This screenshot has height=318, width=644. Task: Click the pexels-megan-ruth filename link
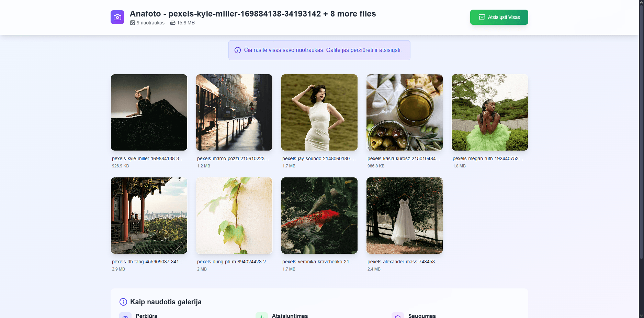(x=488, y=158)
